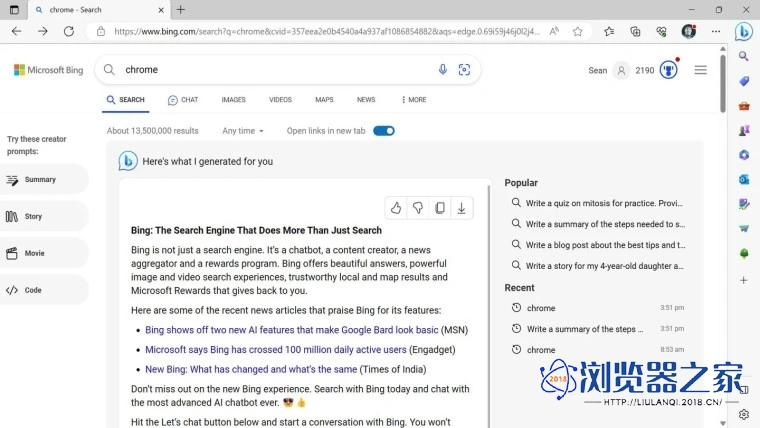Toggle Open links in new tab switch
The width and height of the screenshot is (760, 428).
(x=384, y=131)
